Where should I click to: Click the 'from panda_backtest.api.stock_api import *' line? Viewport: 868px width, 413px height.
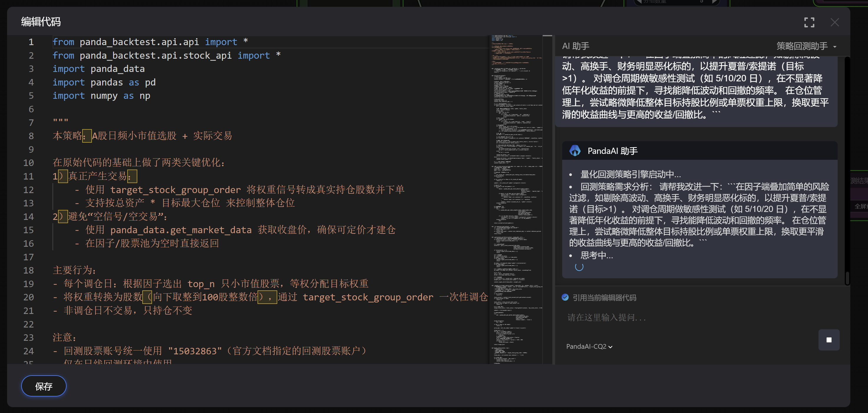(x=166, y=55)
